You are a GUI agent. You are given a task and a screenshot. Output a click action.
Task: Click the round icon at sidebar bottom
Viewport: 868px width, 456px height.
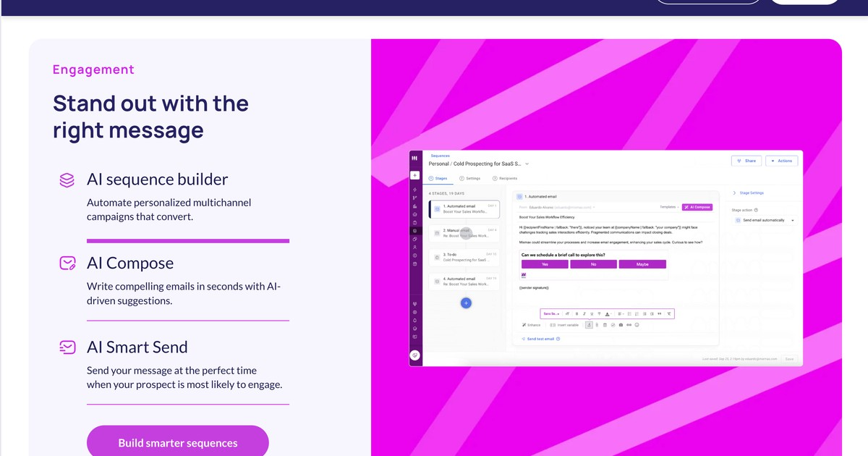[x=414, y=355]
